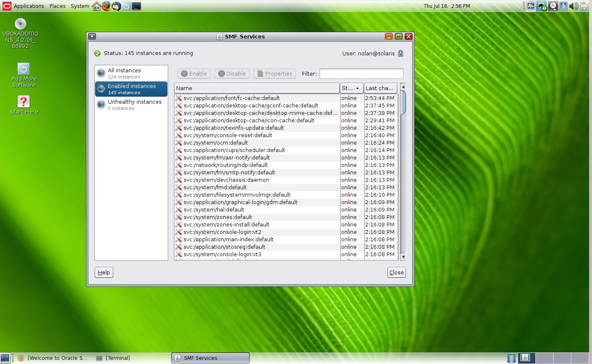The width and height of the screenshot is (592, 364).
Task: Select Unhealthy instances in the sidebar
Action: [x=131, y=105]
